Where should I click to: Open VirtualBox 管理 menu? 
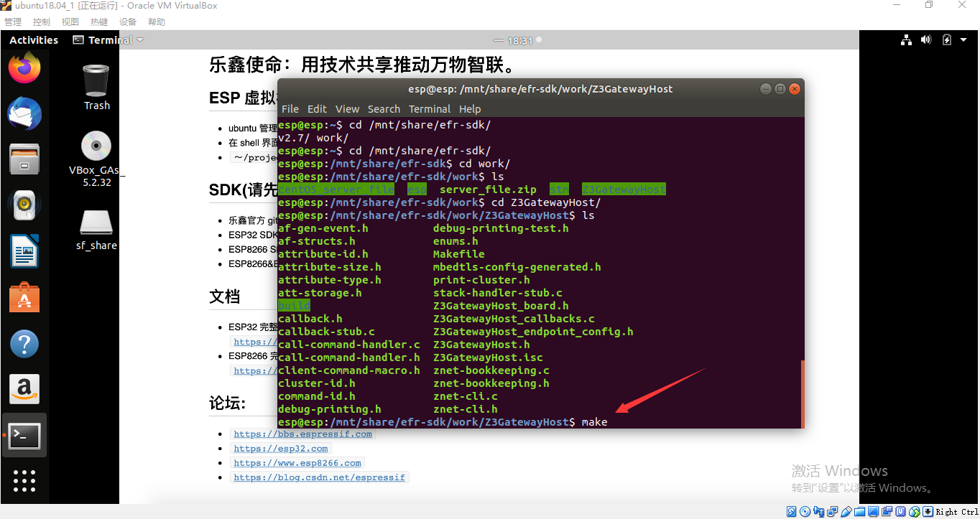pos(13,22)
